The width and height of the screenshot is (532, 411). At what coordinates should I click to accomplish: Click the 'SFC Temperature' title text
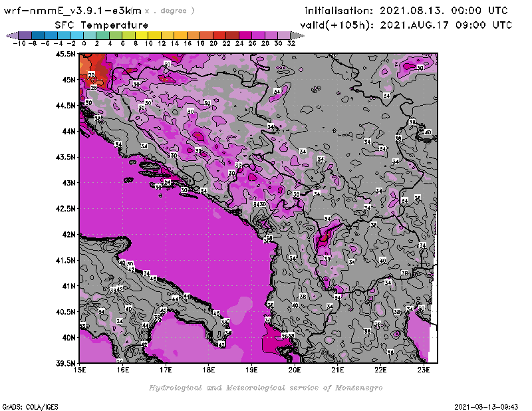coord(102,25)
